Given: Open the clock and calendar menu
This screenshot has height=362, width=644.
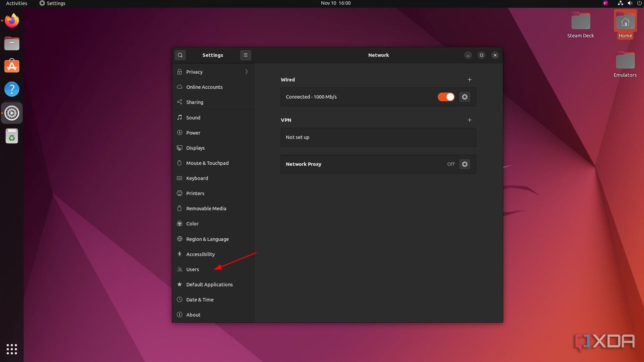Looking at the screenshot, I should click(x=336, y=3).
